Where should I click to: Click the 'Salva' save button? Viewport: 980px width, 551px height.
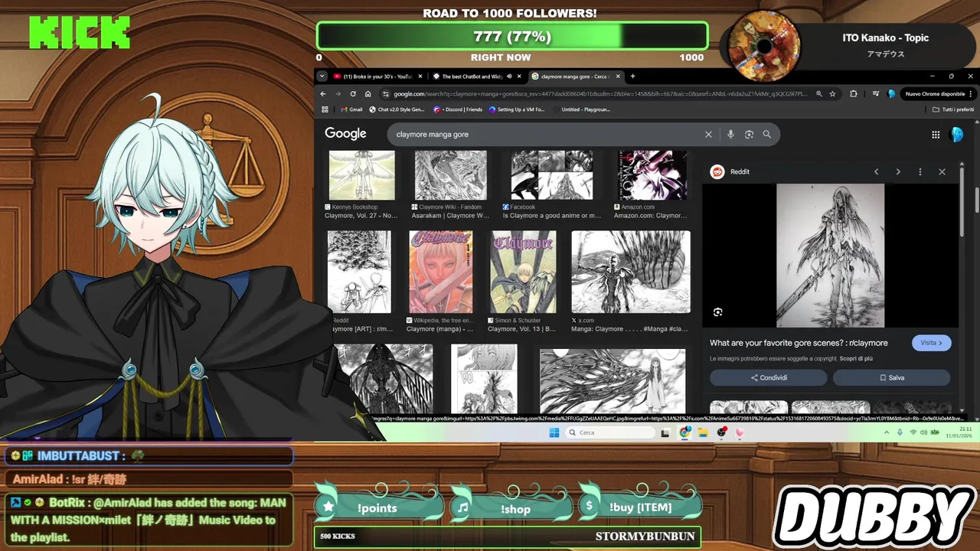[891, 377]
